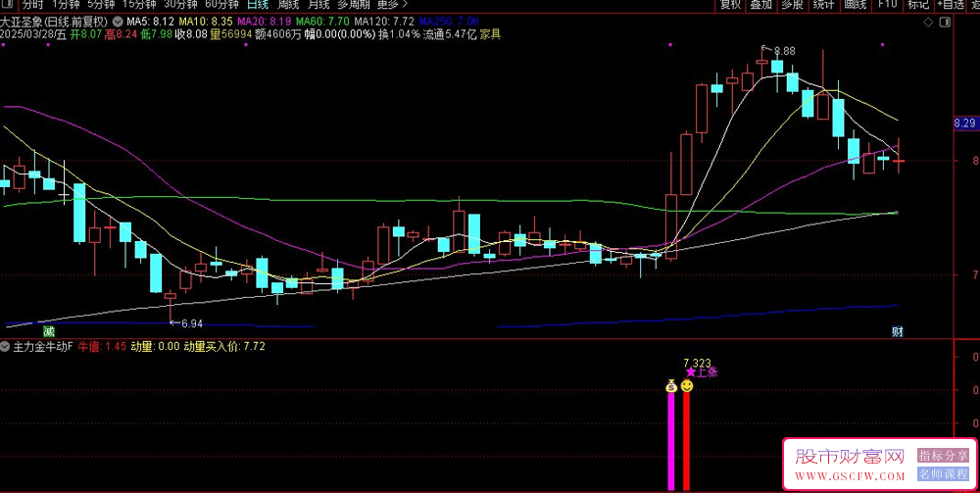Click the 画线 drawing button
The height and width of the screenshot is (493, 980).
855,4
